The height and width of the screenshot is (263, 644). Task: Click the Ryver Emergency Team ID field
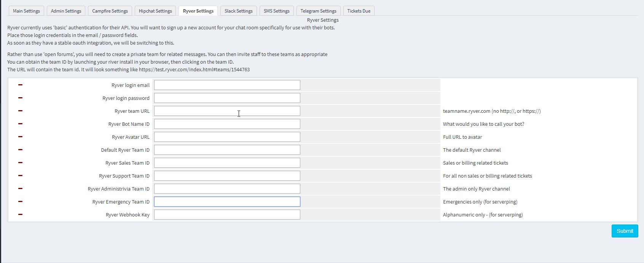pyautogui.click(x=227, y=202)
